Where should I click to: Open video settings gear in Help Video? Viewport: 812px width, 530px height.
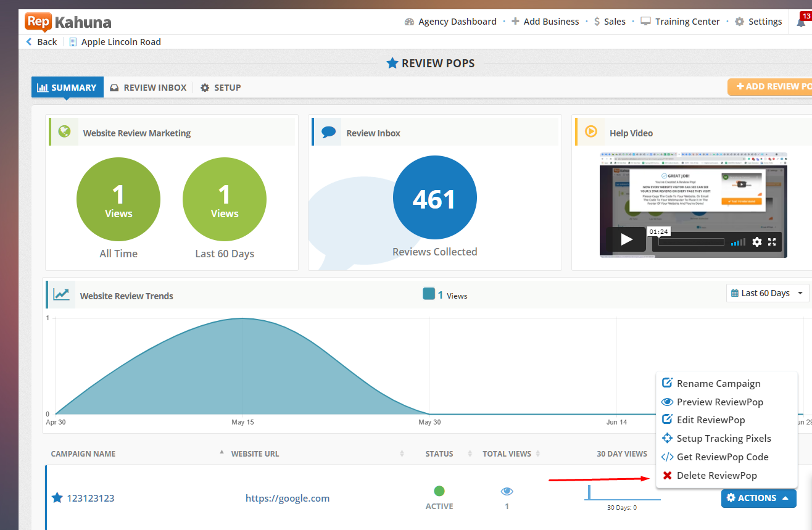756,242
